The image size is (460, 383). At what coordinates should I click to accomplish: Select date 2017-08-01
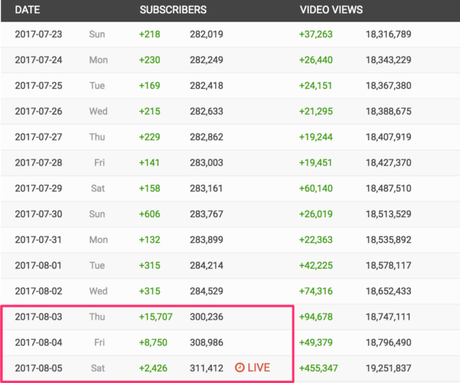click(38, 265)
